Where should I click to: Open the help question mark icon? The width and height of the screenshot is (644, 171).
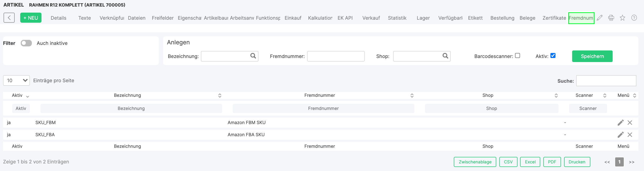click(x=634, y=18)
